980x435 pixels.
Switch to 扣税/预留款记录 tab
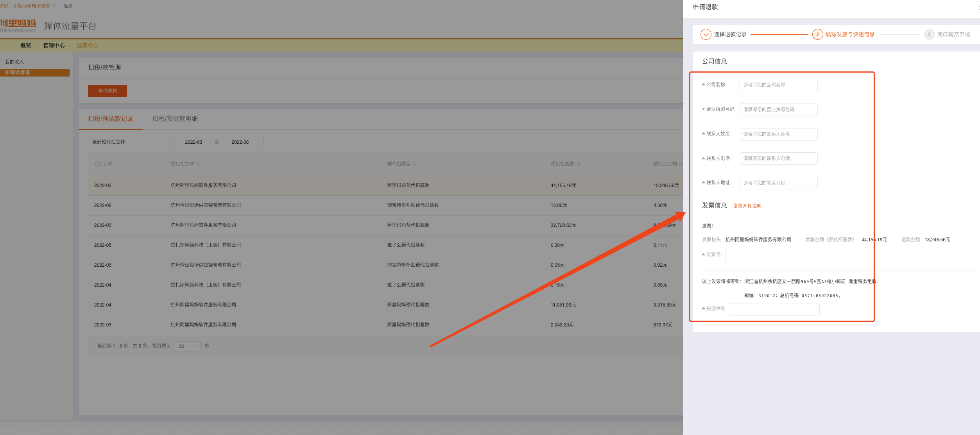[111, 119]
